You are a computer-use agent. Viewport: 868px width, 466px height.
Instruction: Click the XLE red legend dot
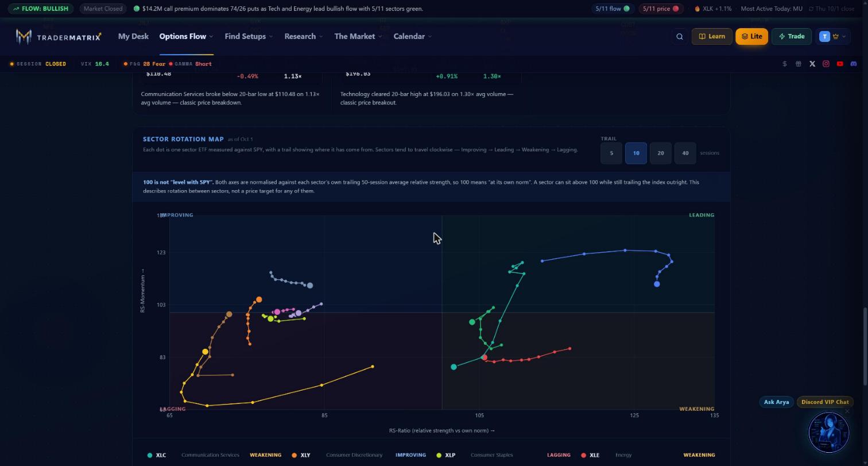click(584, 455)
